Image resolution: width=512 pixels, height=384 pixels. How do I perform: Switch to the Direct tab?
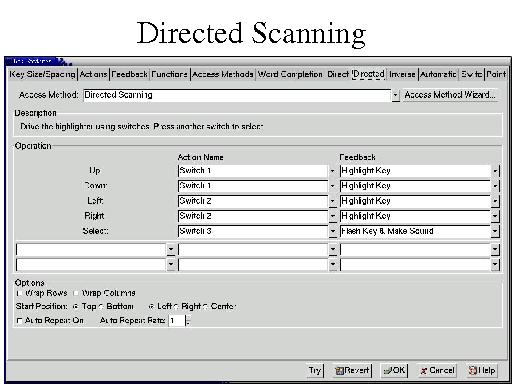click(338, 74)
